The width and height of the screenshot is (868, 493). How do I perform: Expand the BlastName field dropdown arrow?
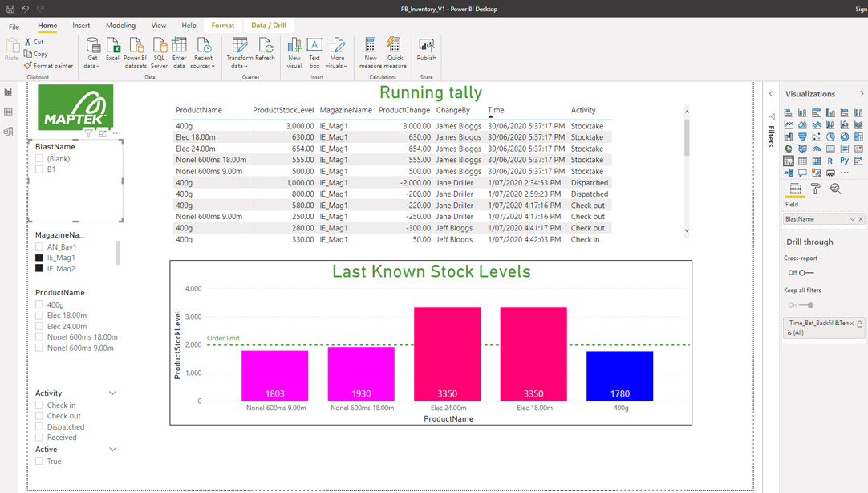pyautogui.click(x=853, y=219)
